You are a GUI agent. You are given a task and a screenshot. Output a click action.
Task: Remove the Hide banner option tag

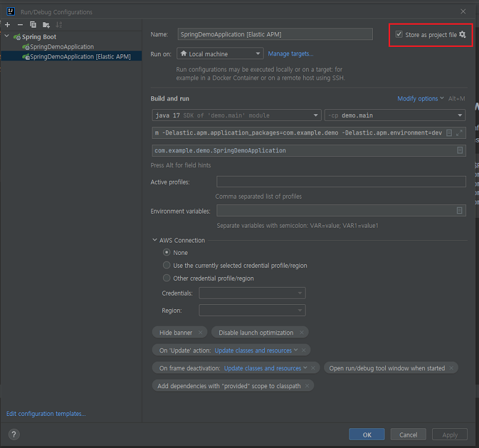(201, 333)
